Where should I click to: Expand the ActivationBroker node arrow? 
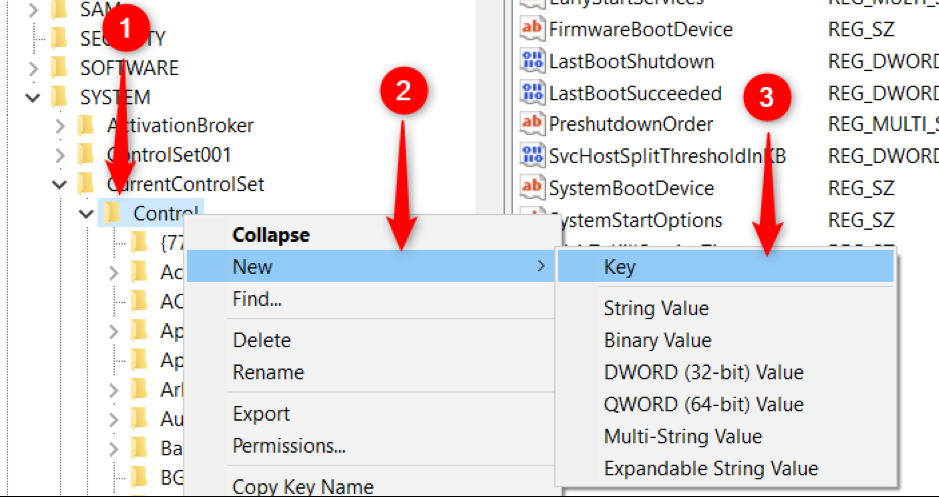tap(60, 127)
